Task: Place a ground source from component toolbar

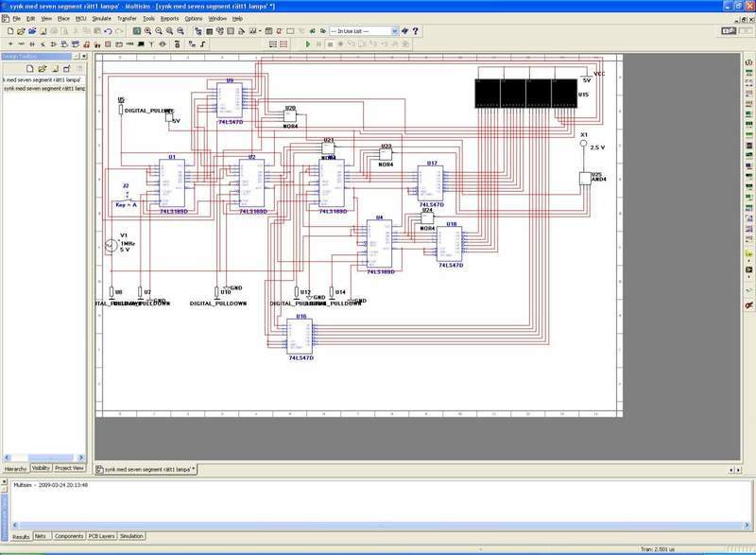Action: click(9, 44)
